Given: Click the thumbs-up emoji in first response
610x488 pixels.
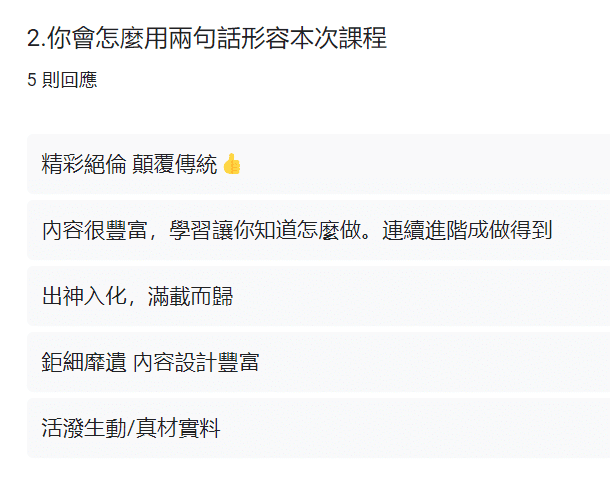Looking at the screenshot, I should 232,164.
